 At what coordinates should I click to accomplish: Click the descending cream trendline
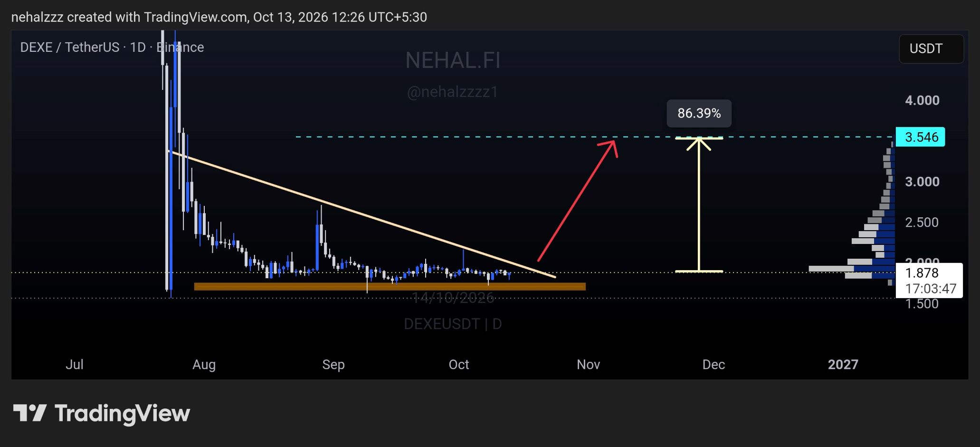pos(361,214)
